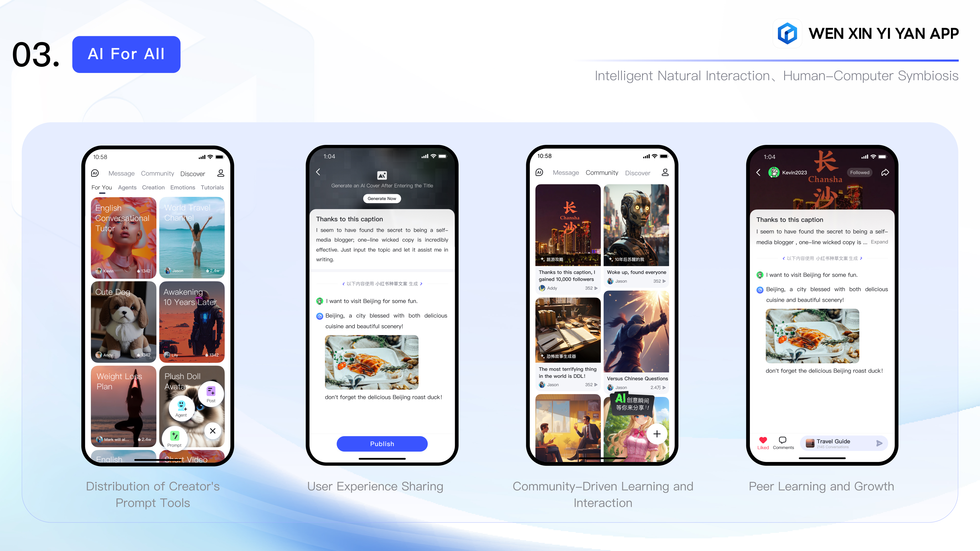Click the Wen Xin Yi Yan app icon
The height and width of the screenshot is (551, 980).
click(786, 33)
